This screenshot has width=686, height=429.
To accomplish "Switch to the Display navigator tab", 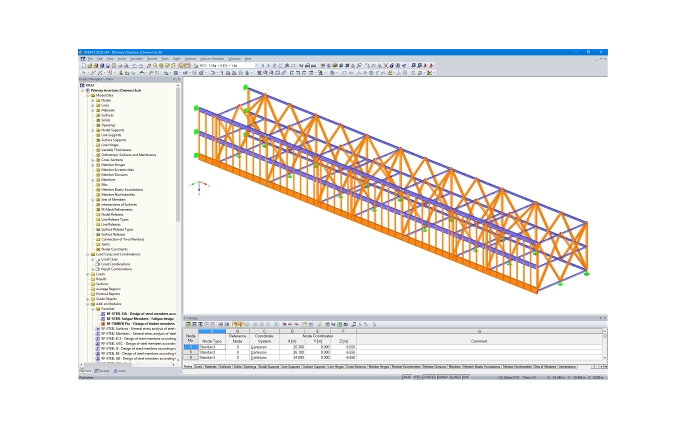I will tap(102, 371).
